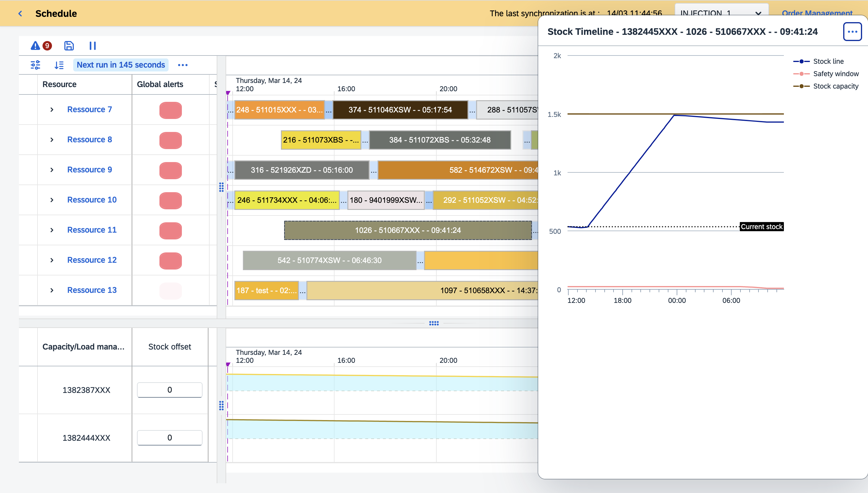
Task: Select order 246 - 511734XXX bar
Action: click(x=287, y=200)
